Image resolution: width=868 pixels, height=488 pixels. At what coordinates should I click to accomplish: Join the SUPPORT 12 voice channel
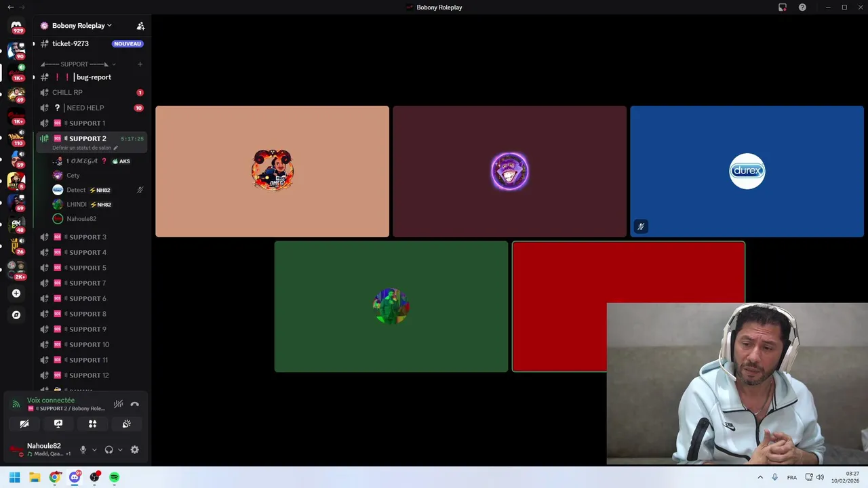point(91,375)
